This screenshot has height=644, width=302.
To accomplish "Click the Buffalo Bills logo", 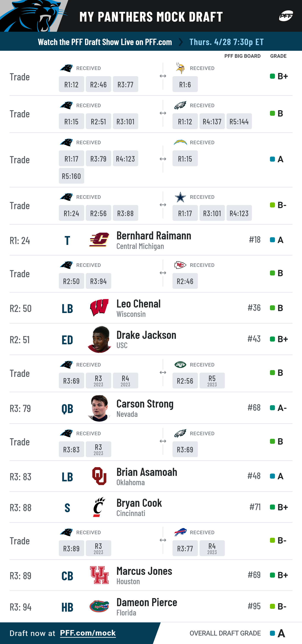I will 180,532.
